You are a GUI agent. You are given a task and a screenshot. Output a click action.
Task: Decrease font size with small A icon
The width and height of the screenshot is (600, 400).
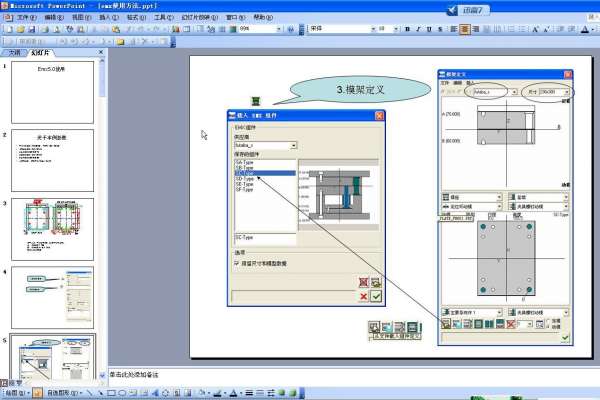click(x=546, y=29)
